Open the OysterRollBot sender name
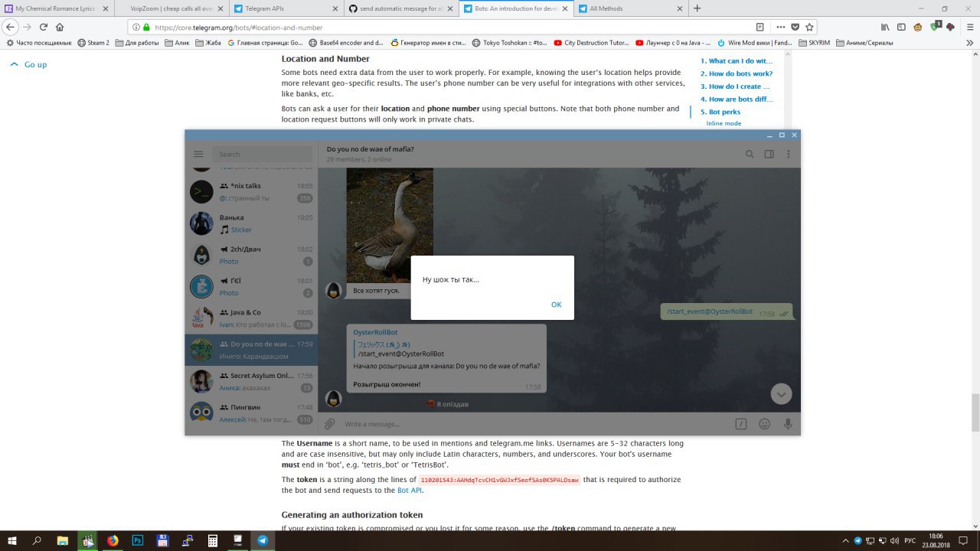980x551 pixels. (375, 332)
